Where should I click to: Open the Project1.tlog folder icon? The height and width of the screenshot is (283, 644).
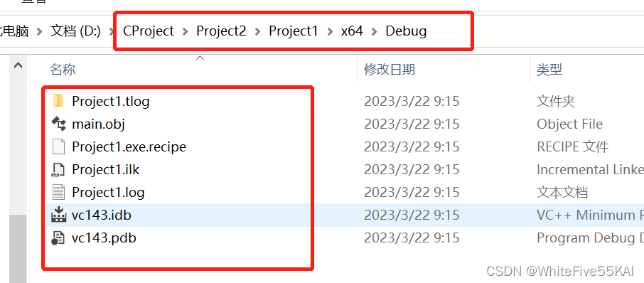tap(58, 101)
